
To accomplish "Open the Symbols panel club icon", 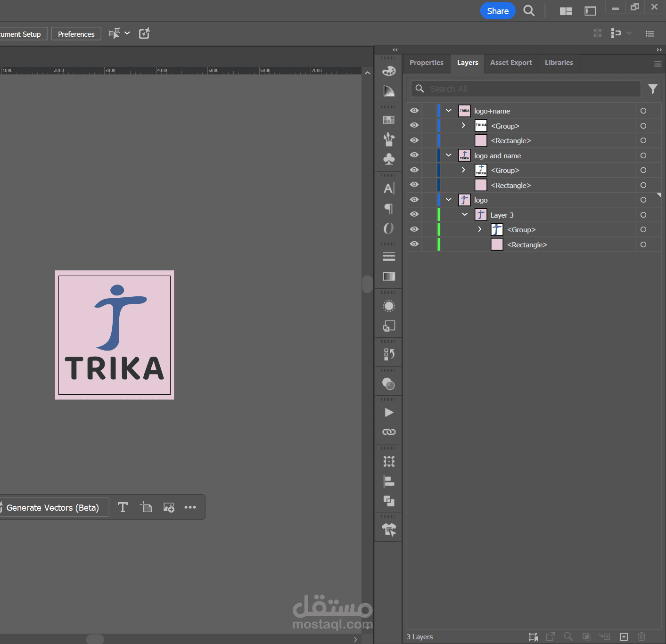I will point(389,159).
